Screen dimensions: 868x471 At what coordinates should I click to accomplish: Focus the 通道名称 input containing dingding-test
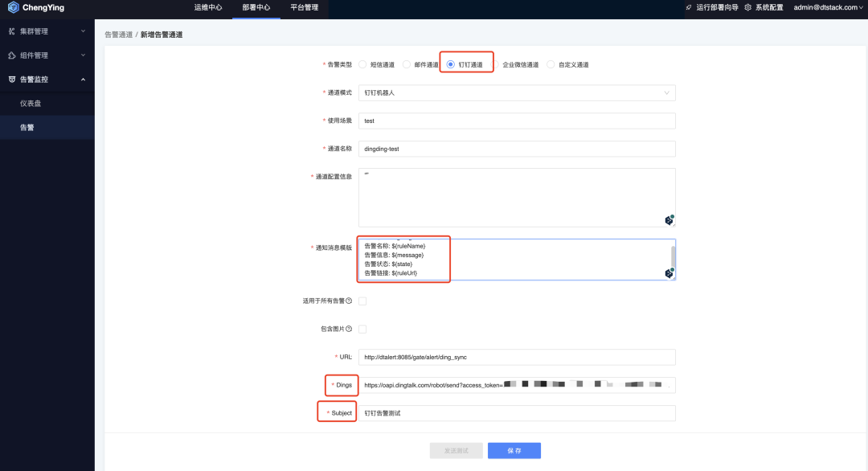[x=517, y=149]
